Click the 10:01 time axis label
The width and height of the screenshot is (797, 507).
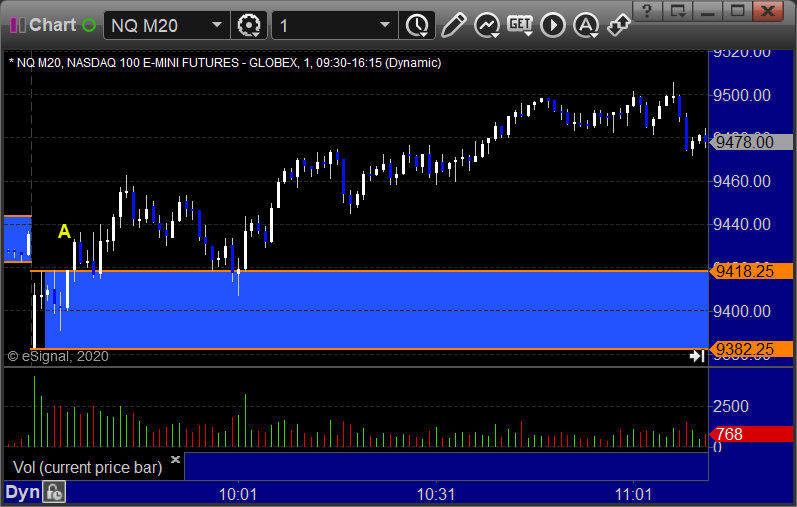pyautogui.click(x=238, y=494)
